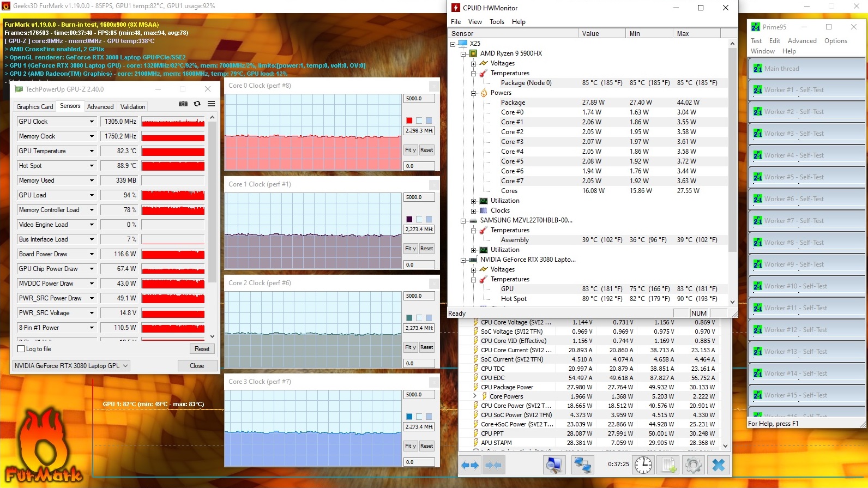
Task: Click the Reset button in GPU-Z sensors
Action: click(202, 349)
